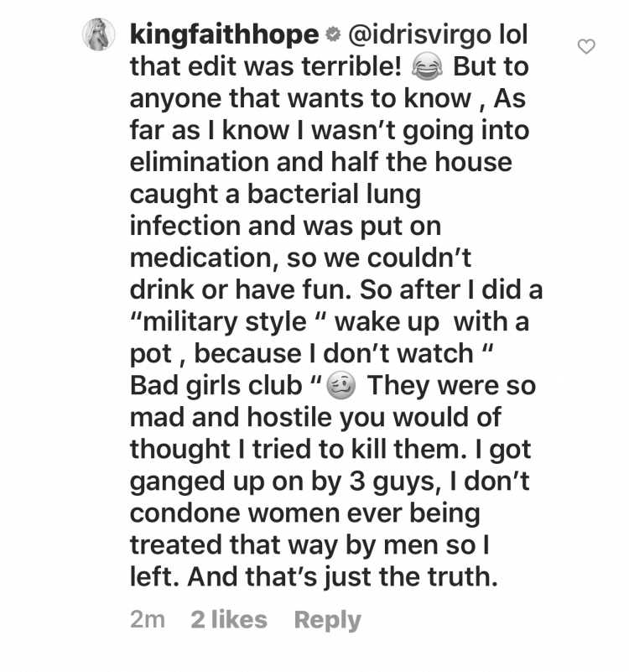629x672 pixels.
Task: Click the verified badge beside kingfaithhope
Action: tap(333, 35)
